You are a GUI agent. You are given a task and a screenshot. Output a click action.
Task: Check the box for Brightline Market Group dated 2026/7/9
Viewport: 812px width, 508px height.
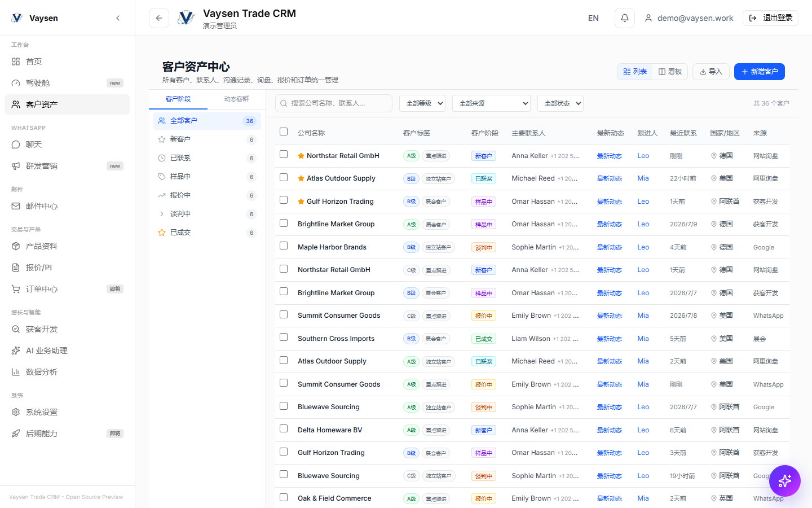click(x=284, y=223)
